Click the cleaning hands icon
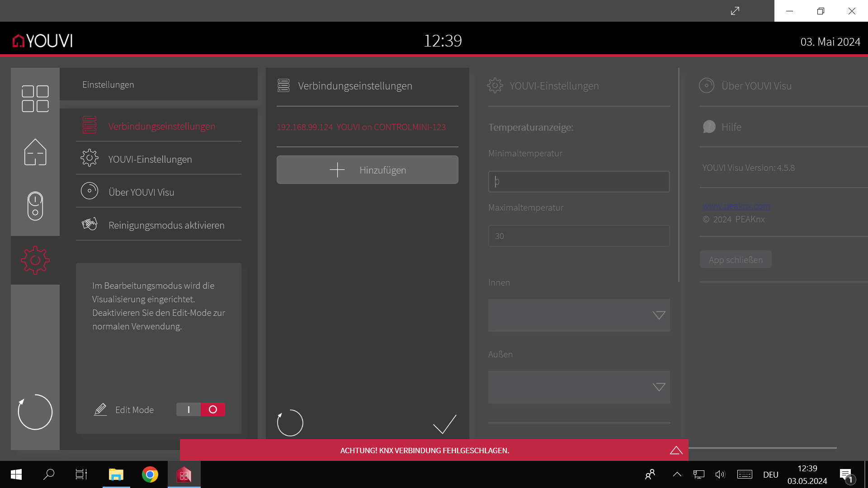The image size is (868, 488). (90, 224)
